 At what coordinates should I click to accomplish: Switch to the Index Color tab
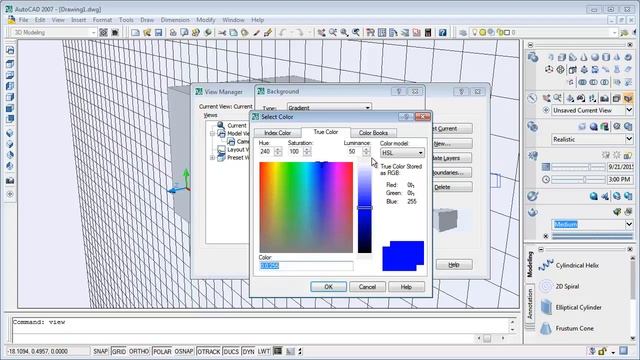(278, 133)
